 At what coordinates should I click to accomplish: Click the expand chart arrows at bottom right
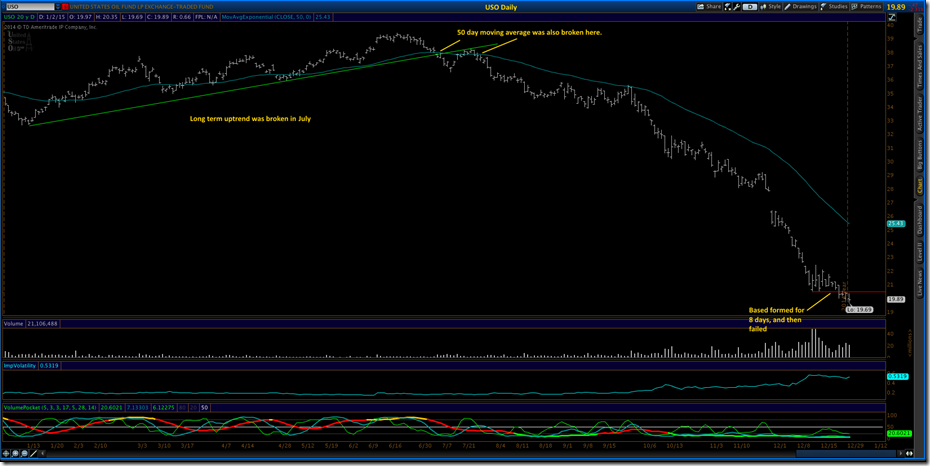pyautogui.click(x=909, y=454)
